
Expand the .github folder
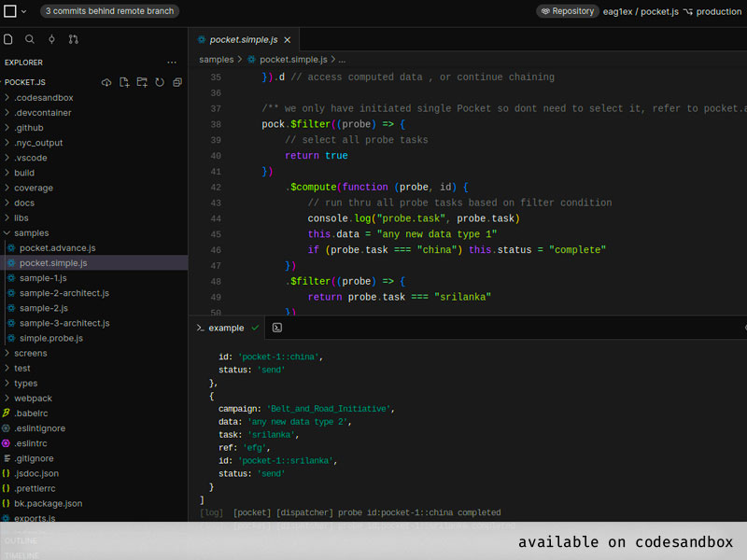tap(28, 127)
